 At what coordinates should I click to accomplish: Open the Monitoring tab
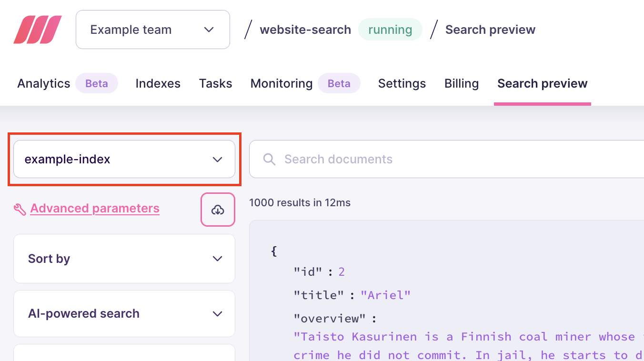click(x=281, y=83)
